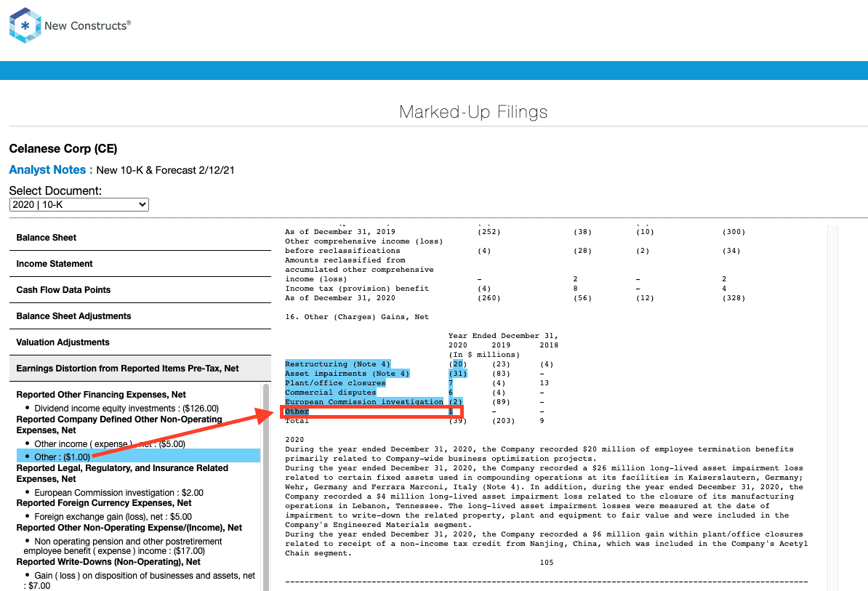Screen dimensions: 868x591
Task: Click Reported Other Non-Operating Expense/(Income) heading
Action: [129, 527]
